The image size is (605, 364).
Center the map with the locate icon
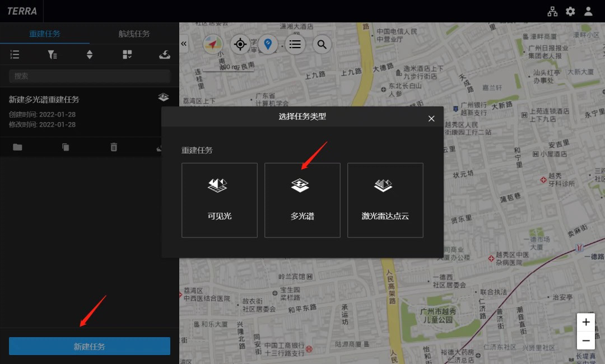pyautogui.click(x=240, y=44)
